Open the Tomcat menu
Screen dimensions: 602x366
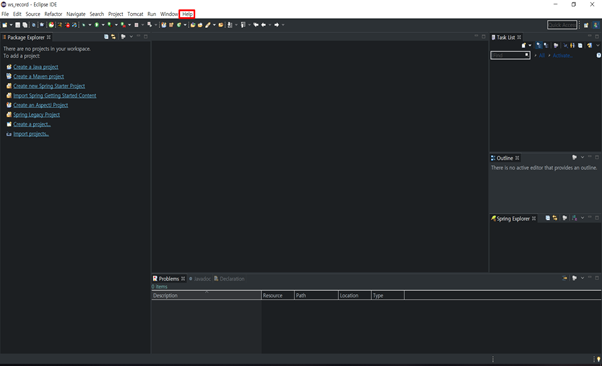coord(135,14)
